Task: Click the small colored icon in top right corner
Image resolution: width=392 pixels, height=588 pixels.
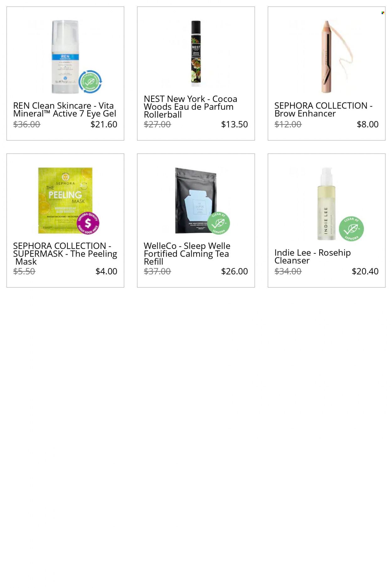Action: click(383, 13)
